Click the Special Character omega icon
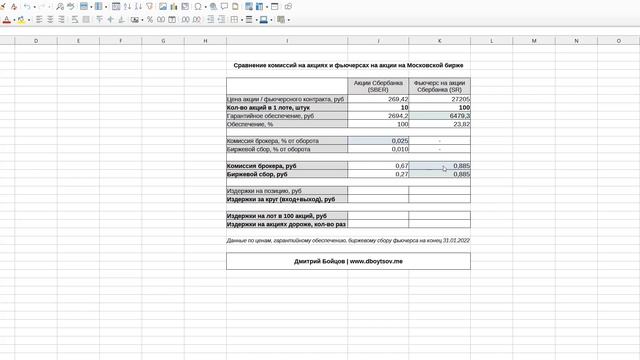Viewport: 640px width, 360px height. pos(198,7)
